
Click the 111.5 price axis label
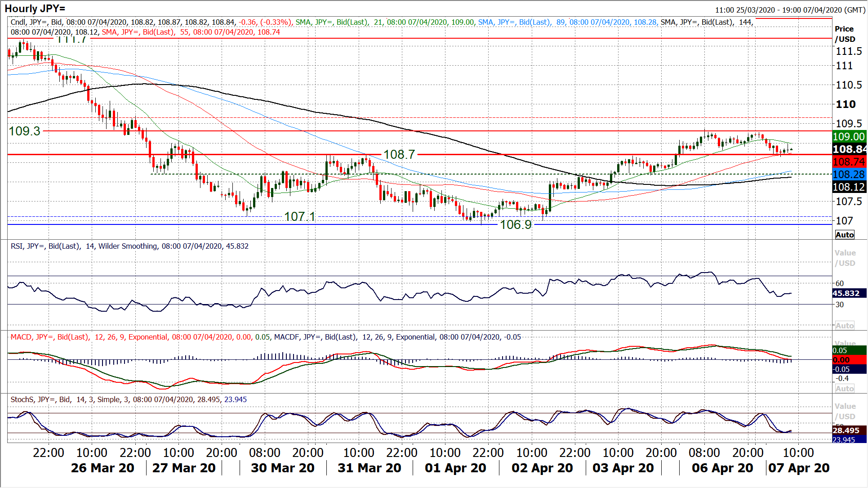849,51
